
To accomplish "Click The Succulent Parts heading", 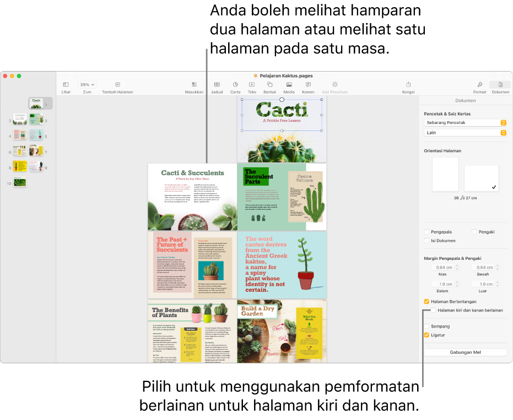I will pos(258,177).
